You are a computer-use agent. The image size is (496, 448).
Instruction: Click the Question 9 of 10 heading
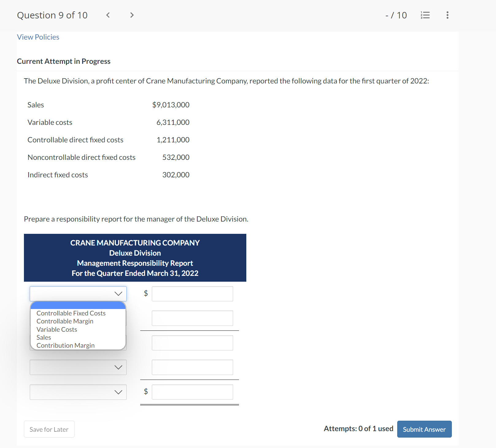click(x=52, y=15)
